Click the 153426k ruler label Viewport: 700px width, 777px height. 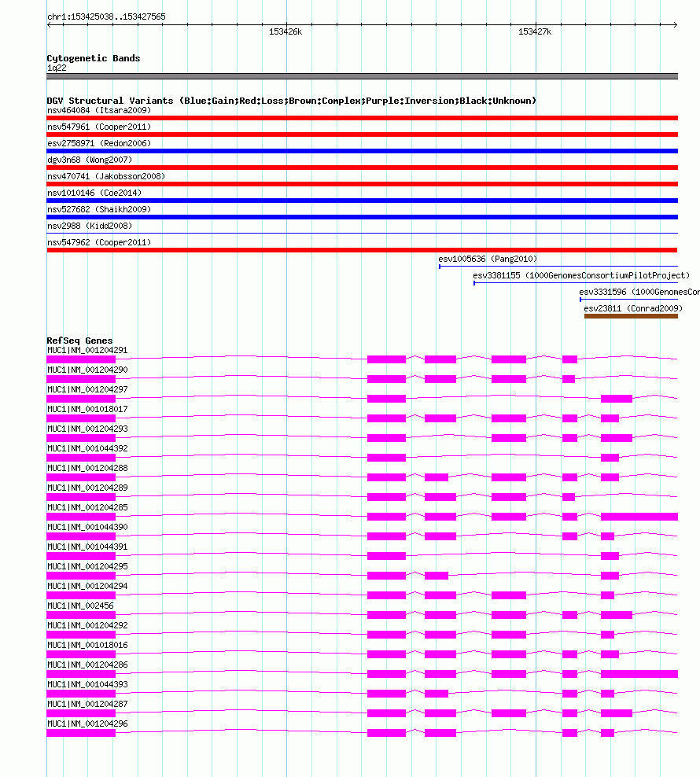286,31
